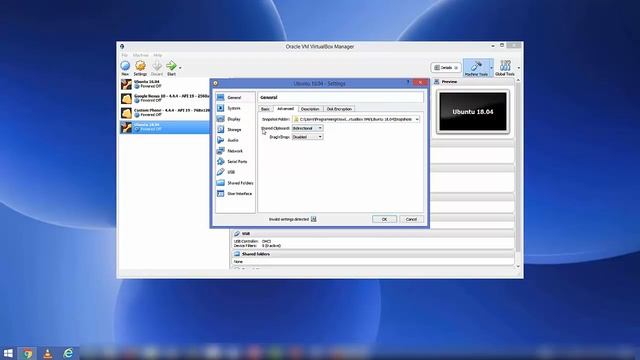Open the Drag'n'Drop dropdown
Screen dimensions: 640x360
(307, 137)
